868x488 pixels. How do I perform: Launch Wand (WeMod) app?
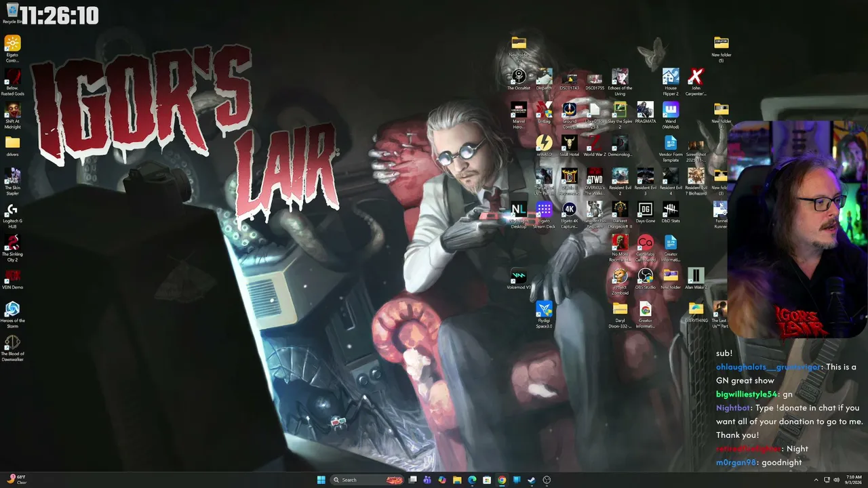(x=671, y=115)
